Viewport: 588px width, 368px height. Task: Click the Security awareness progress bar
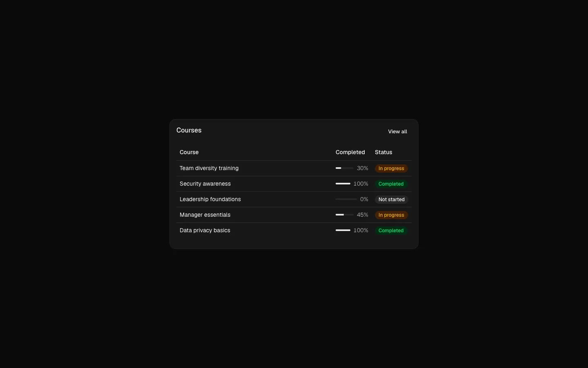tap(343, 184)
